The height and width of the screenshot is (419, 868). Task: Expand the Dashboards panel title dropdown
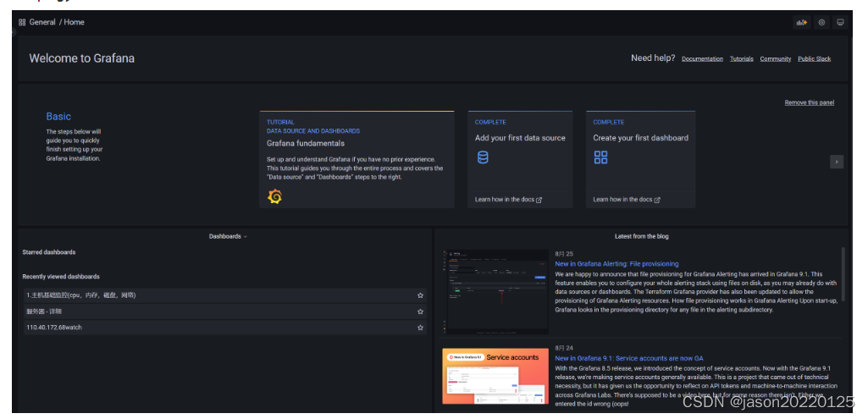tap(228, 236)
